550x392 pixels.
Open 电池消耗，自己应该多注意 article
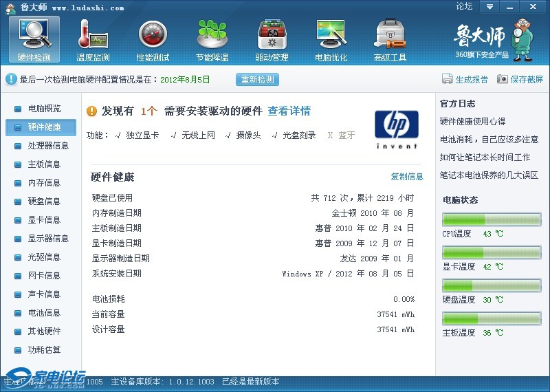tap(489, 140)
